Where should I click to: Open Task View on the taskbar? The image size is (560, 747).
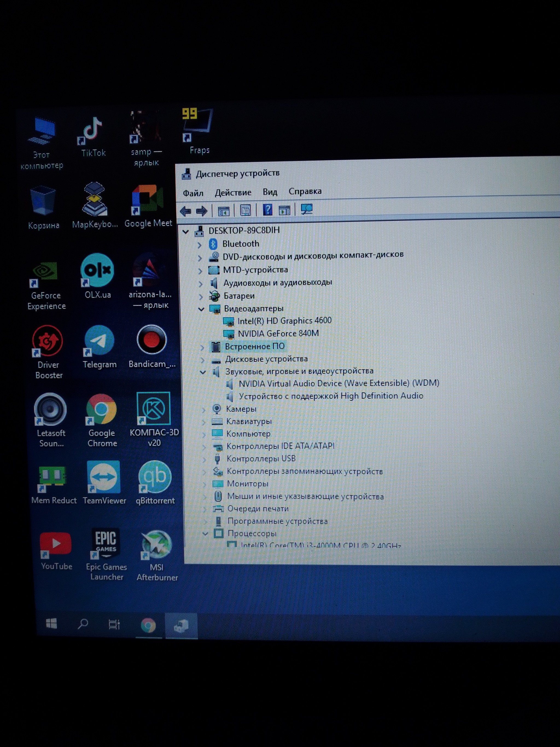114,624
